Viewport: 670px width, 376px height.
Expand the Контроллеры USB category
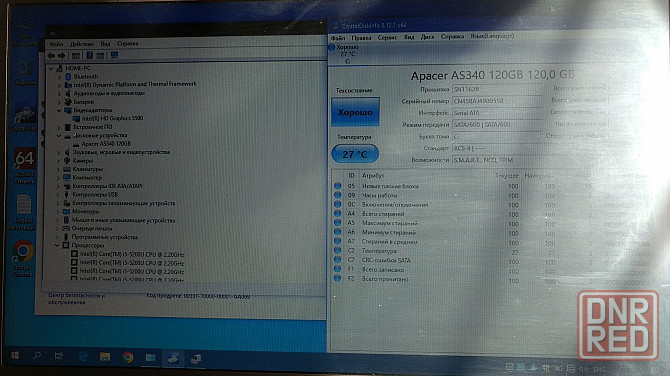tap(58, 194)
